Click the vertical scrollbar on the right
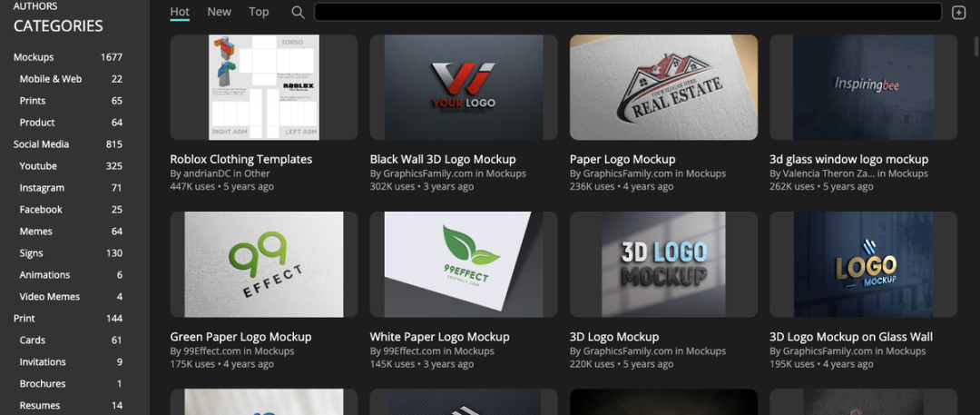 point(976,47)
